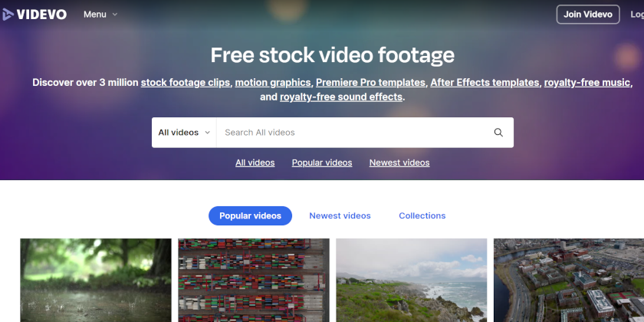
Task: Go to After Effects templates link
Action: (485, 83)
